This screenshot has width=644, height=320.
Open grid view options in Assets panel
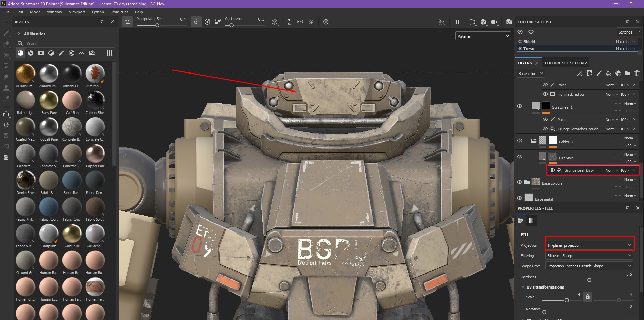(x=109, y=53)
